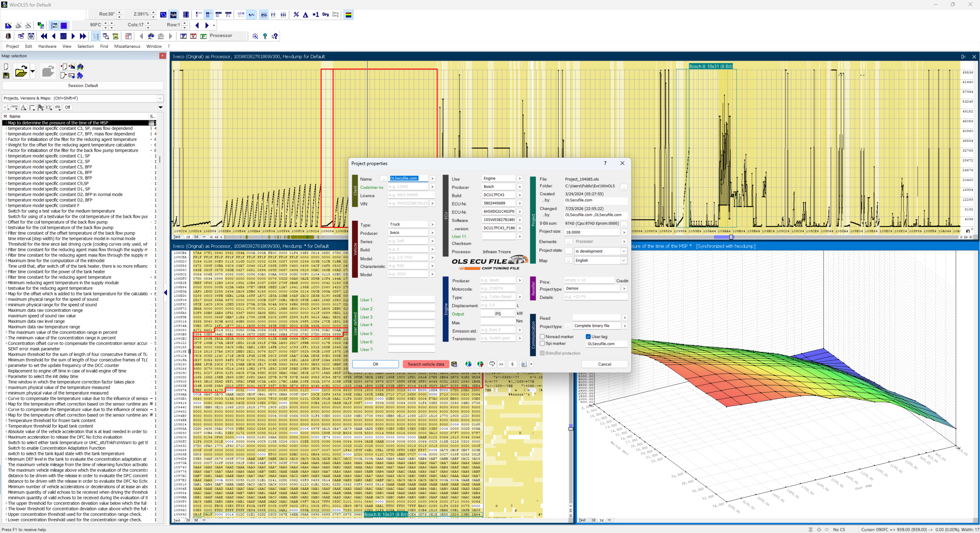Click the Search vehicle data button
This screenshot has width=980, height=533.
426,364
